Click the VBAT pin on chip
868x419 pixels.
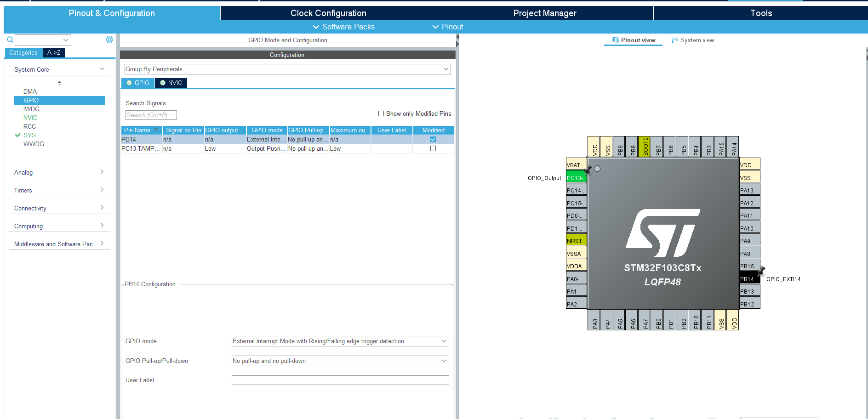tap(576, 165)
